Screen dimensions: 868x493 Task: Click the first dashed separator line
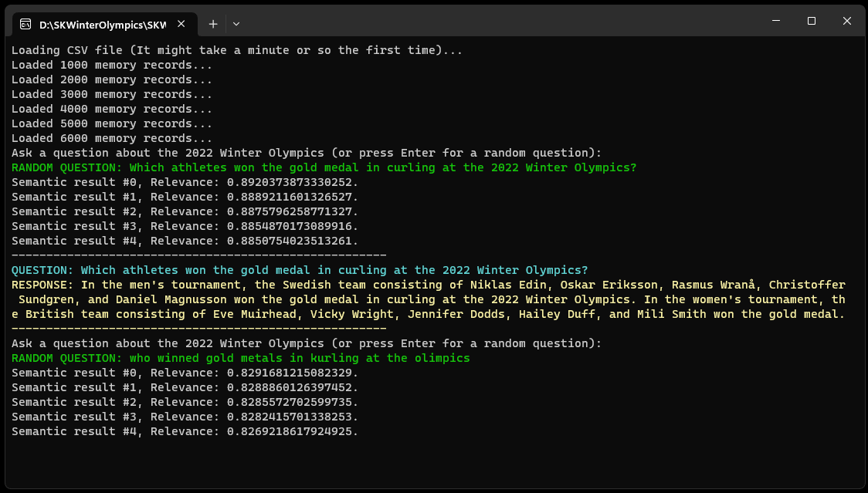(198, 255)
